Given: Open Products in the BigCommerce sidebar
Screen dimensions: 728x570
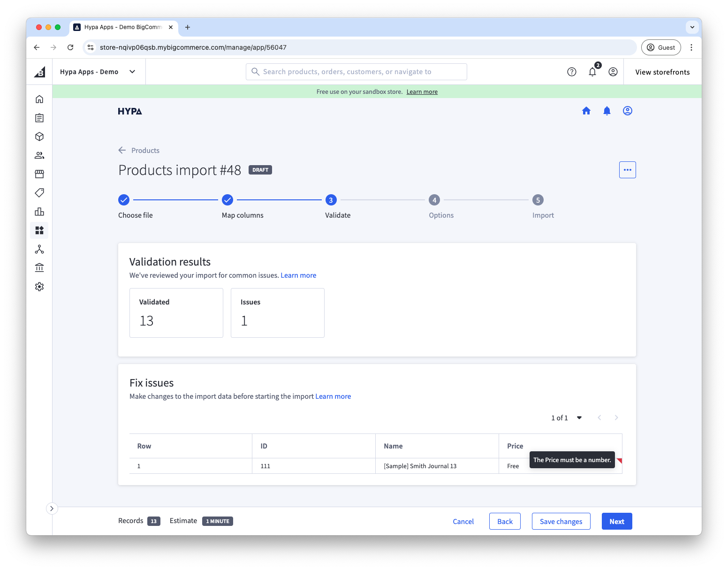Looking at the screenshot, I should pos(39,137).
